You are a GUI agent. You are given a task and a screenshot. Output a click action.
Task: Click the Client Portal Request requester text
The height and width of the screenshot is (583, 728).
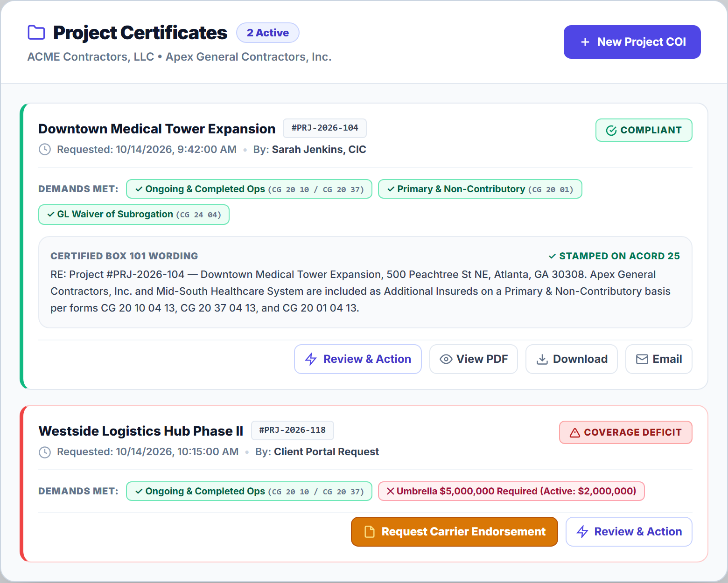pyautogui.click(x=327, y=452)
